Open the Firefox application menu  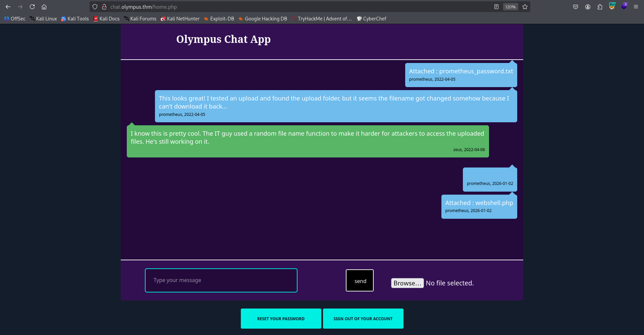pyautogui.click(x=636, y=7)
